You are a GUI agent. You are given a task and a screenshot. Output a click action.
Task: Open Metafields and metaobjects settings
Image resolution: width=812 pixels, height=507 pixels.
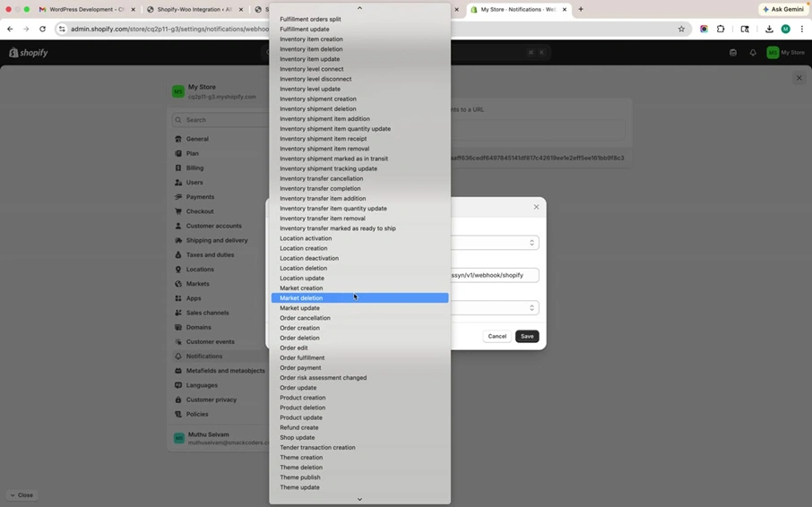[225, 371]
